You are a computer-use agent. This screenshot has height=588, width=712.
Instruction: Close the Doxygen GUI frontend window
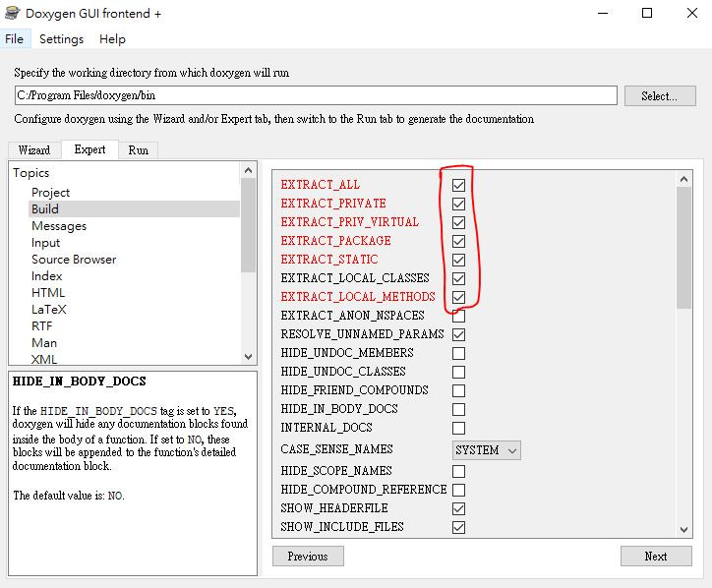coord(692,13)
